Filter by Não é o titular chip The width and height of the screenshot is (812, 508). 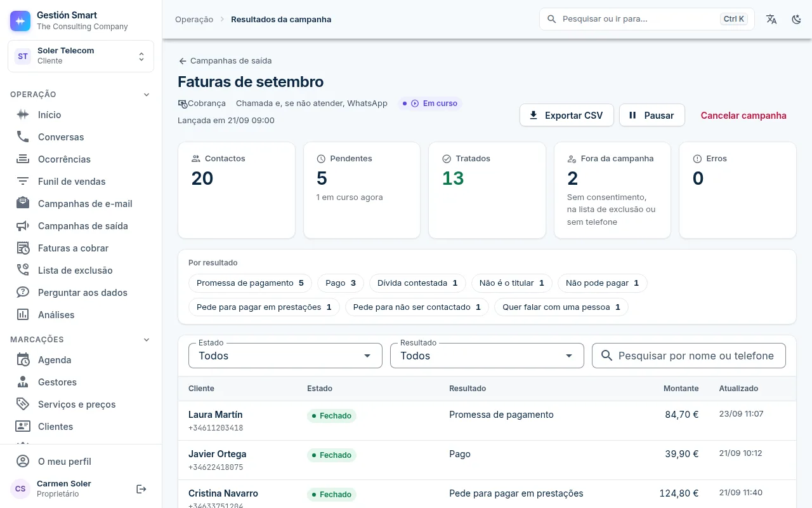pos(512,283)
